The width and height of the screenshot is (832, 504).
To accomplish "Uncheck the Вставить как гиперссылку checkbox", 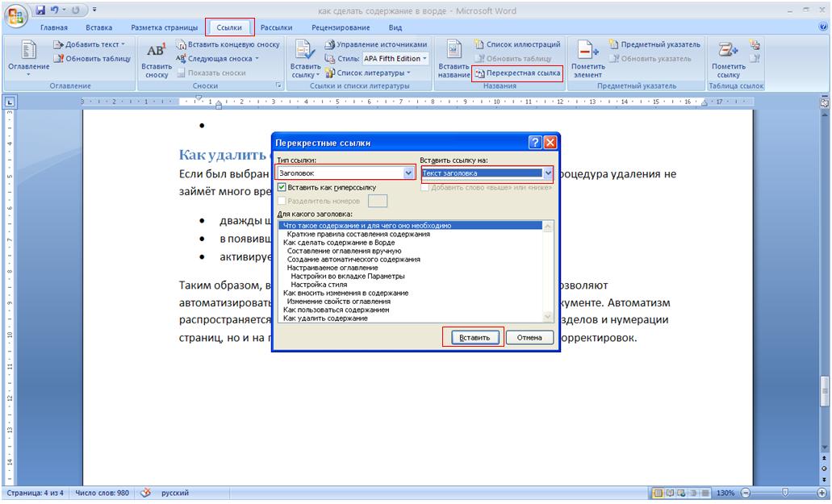I will [282, 187].
